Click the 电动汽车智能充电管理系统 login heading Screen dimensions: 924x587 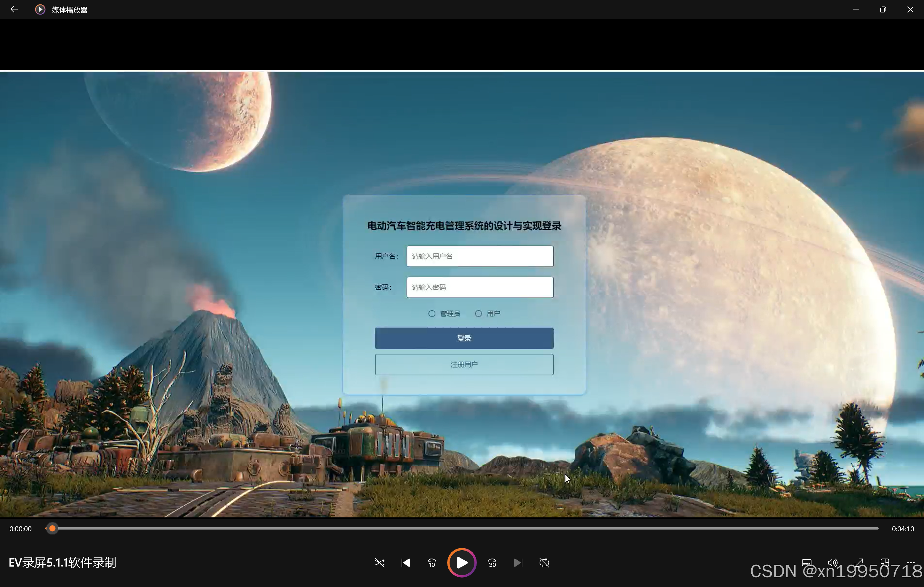(464, 226)
